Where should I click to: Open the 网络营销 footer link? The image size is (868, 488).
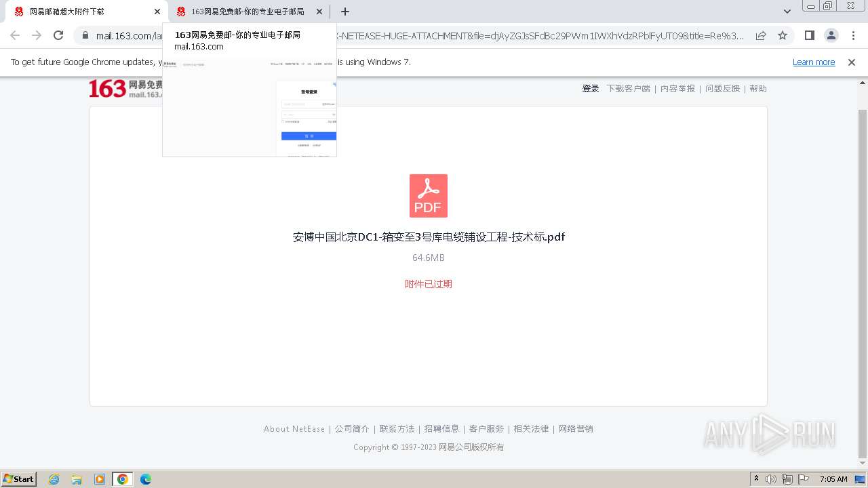tap(576, 429)
